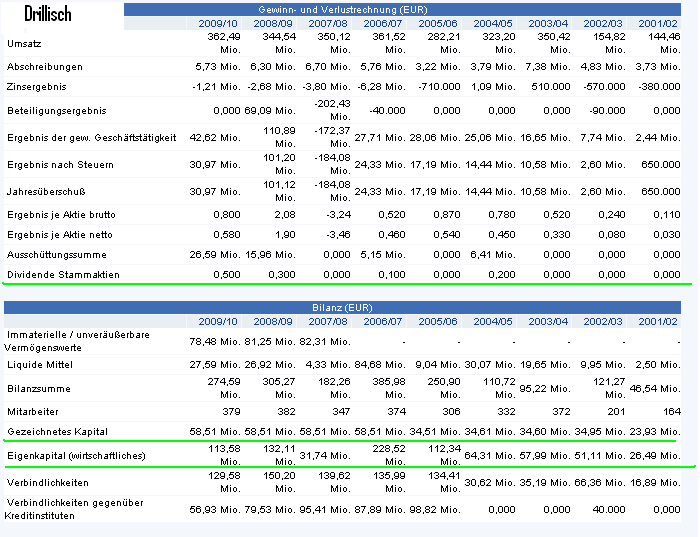Click Mitarbeiter value 379

[x=231, y=412]
